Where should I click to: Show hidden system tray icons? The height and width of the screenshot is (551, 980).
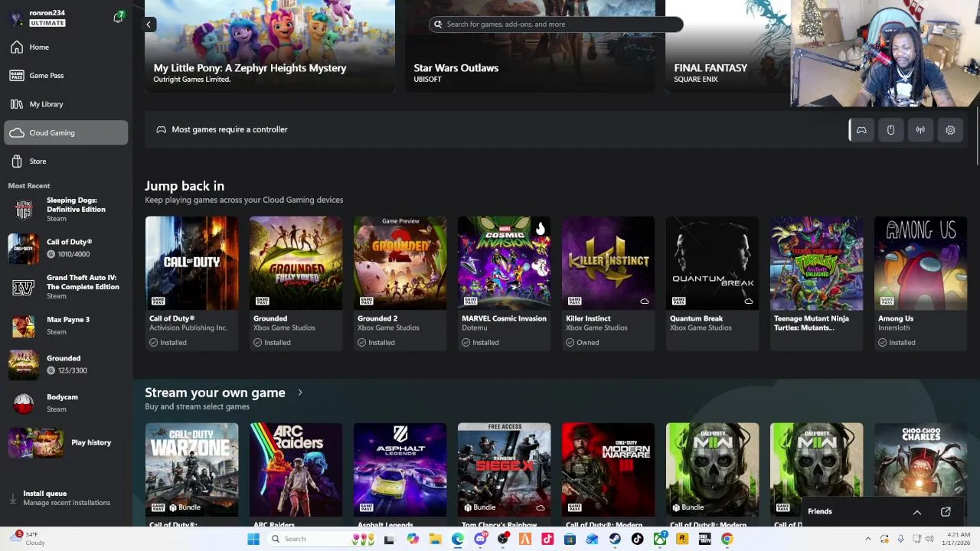(x=867, y=540)
